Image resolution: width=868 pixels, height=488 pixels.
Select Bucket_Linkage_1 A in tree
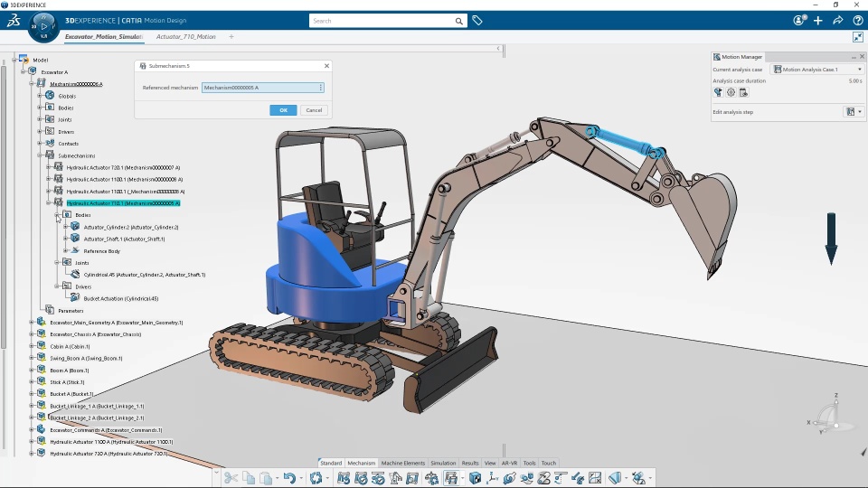pos(97,406)
